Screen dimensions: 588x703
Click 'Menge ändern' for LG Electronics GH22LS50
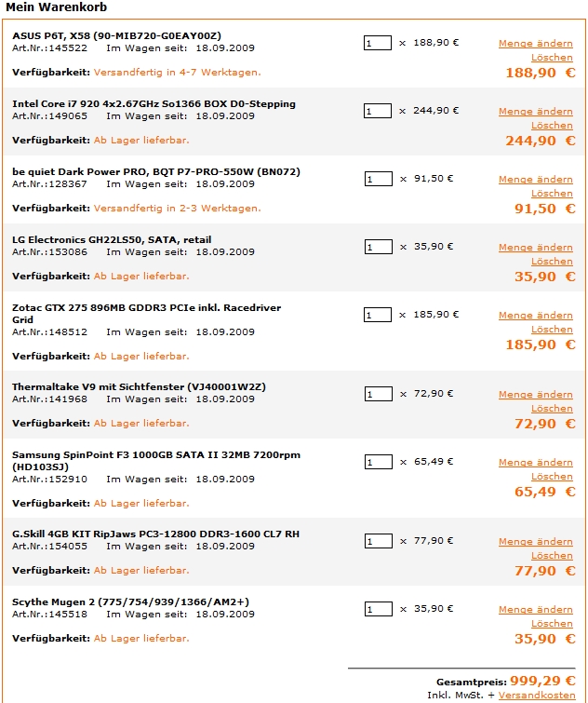(536, 248)
